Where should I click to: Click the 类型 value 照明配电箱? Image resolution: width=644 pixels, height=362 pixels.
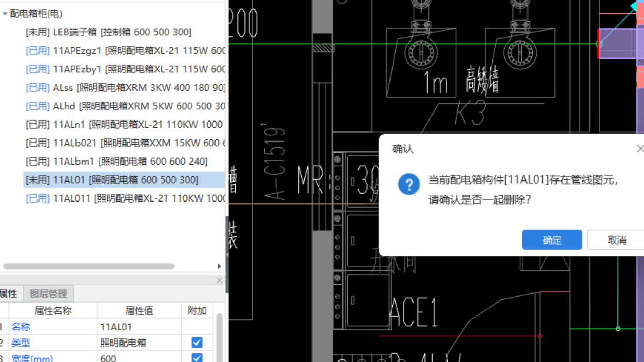tap(139, 343)
